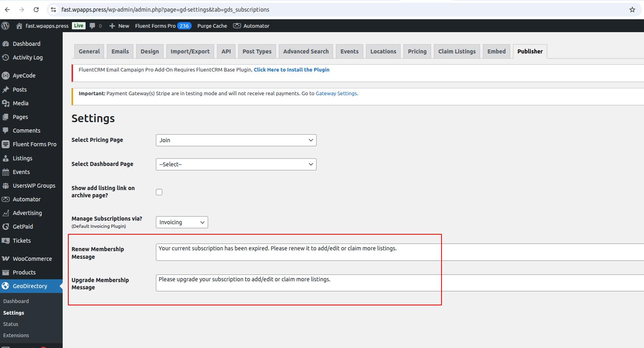
Task: Click the Purge Cache button
Action: 212,26
